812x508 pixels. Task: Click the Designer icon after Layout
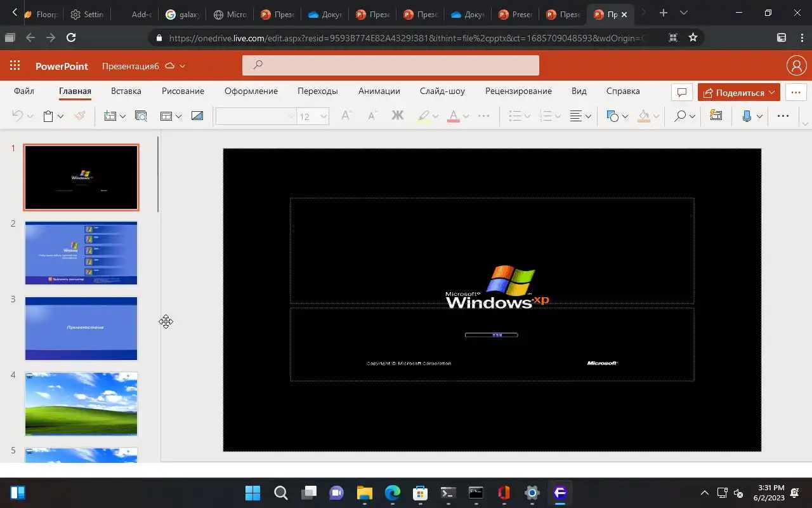197,116
